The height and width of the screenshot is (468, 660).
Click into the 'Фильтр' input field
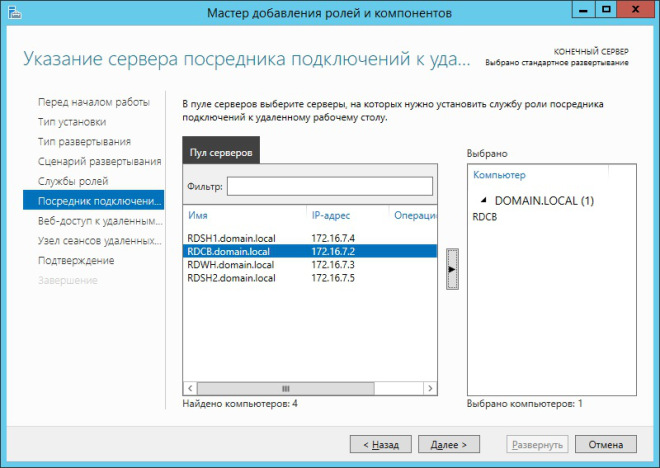[x=329, y=187]
